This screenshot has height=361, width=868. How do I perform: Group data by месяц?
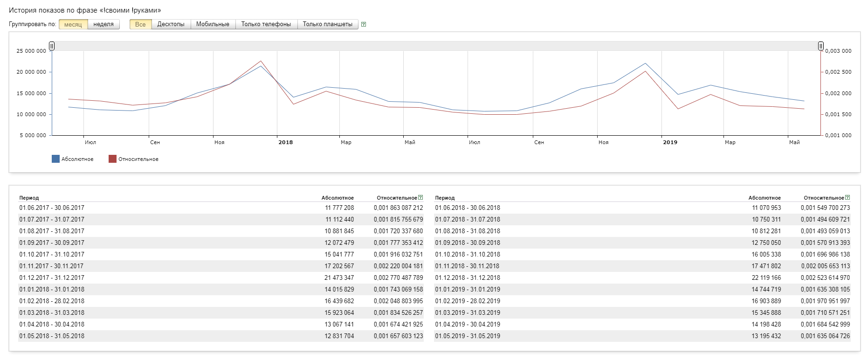(73, 24)
